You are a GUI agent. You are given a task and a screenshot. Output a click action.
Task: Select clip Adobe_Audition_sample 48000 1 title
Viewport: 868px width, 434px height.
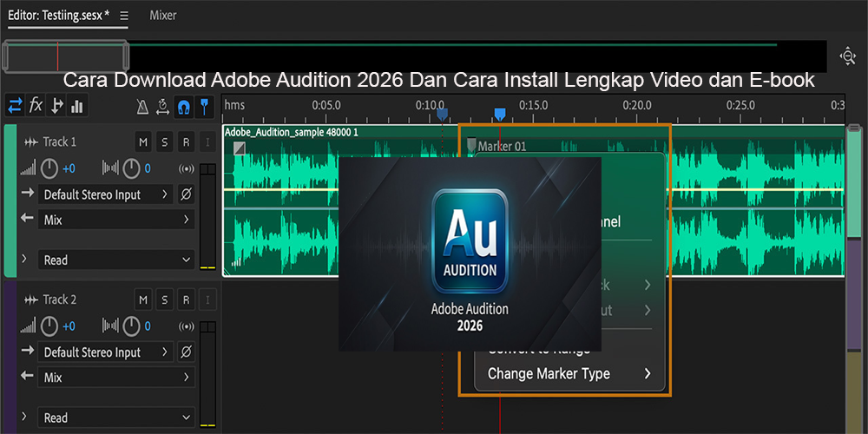(291, 132)
